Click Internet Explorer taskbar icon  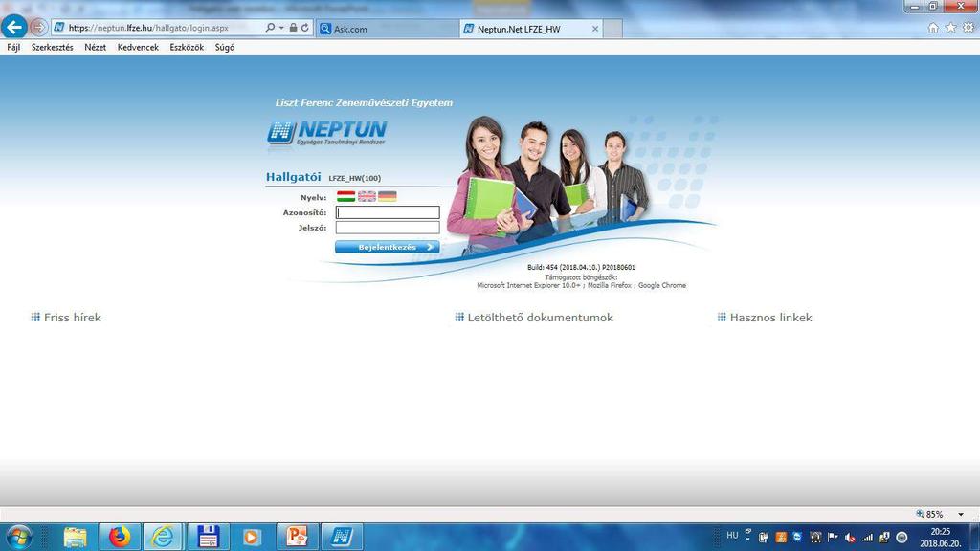(x=163, y=538)
